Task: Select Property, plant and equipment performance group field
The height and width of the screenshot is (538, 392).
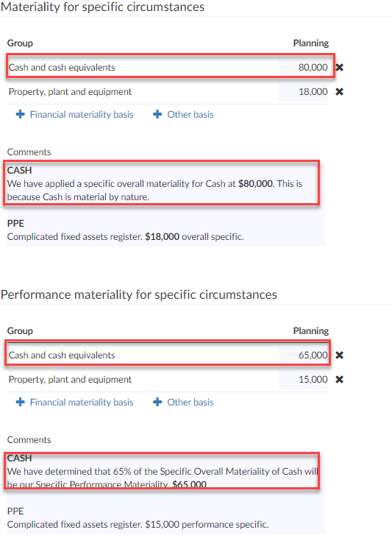Action: pos(143,380)
